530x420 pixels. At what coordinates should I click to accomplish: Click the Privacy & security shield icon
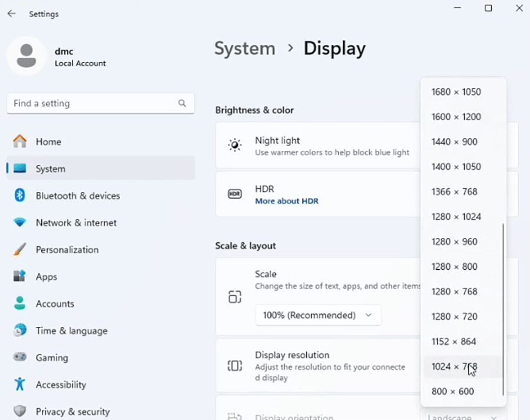point(19,411)
